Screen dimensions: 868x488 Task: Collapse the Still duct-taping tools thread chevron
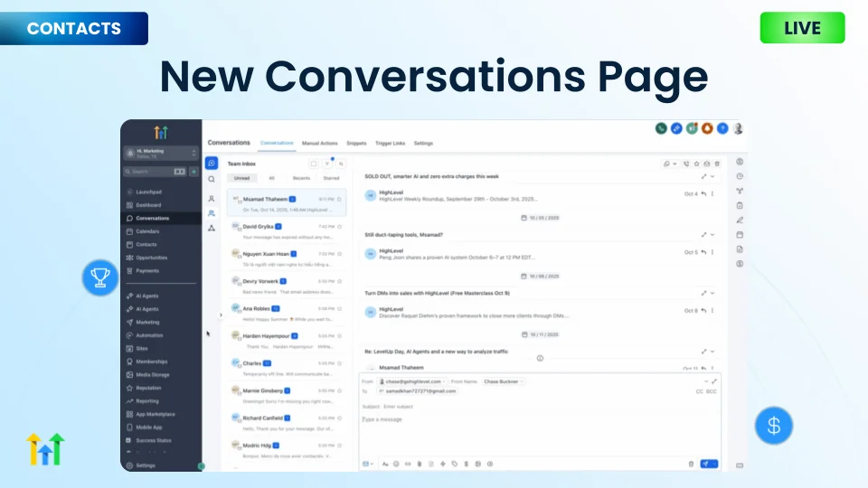(713, 235)
